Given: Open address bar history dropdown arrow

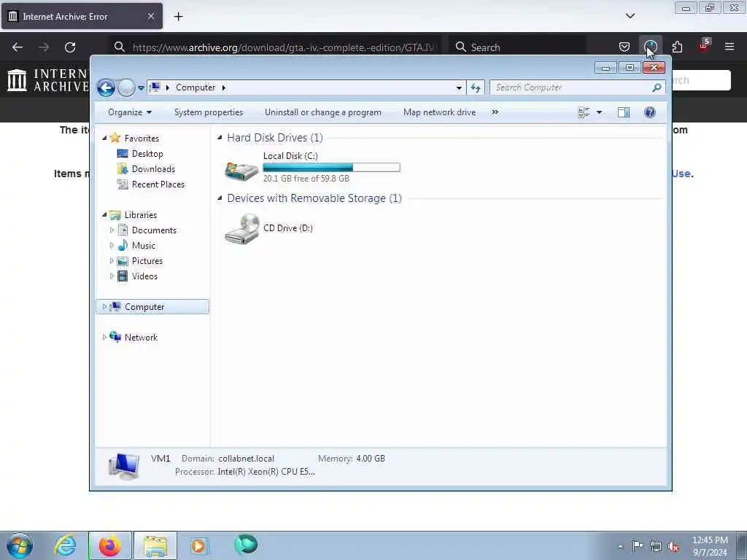Looking at the screenshot, I should pos(459,87).
